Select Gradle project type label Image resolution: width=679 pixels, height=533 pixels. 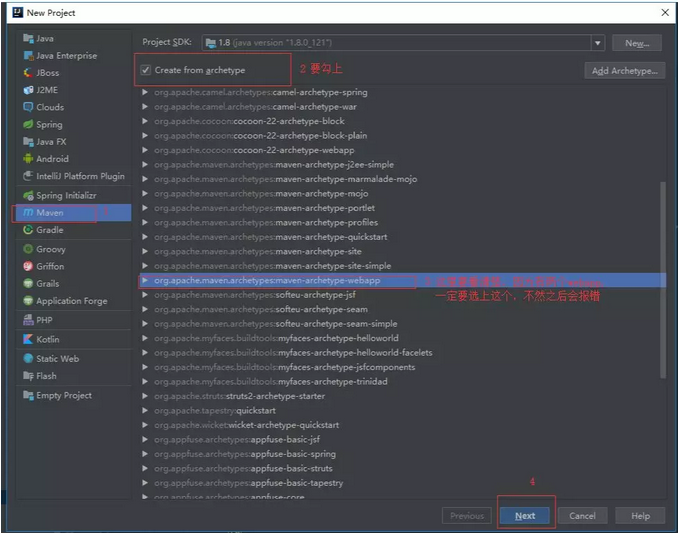point(50,230)
